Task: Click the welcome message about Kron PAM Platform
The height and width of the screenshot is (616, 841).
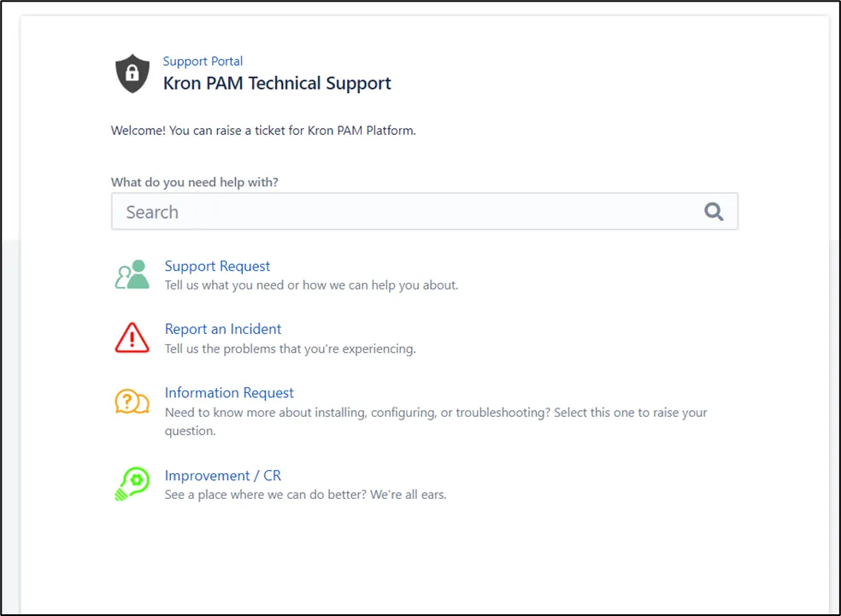Action: click(x=263, y=130)
